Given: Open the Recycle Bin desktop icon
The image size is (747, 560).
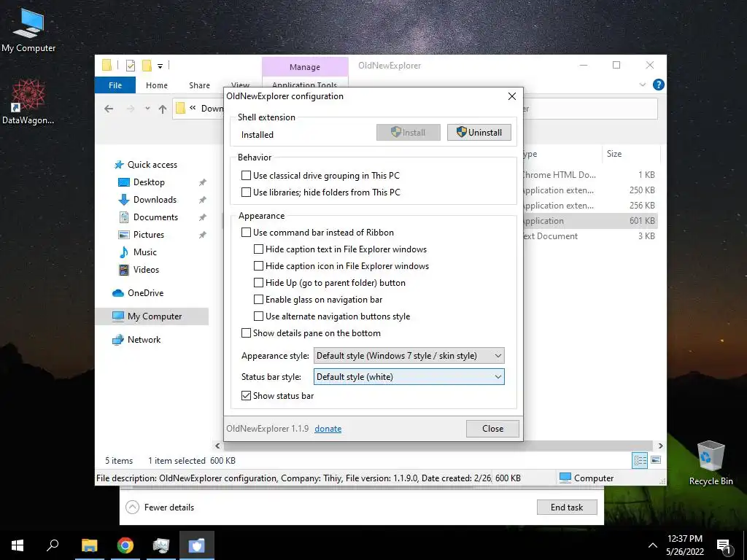Looking at the screenshot, I should click(711, 462).
